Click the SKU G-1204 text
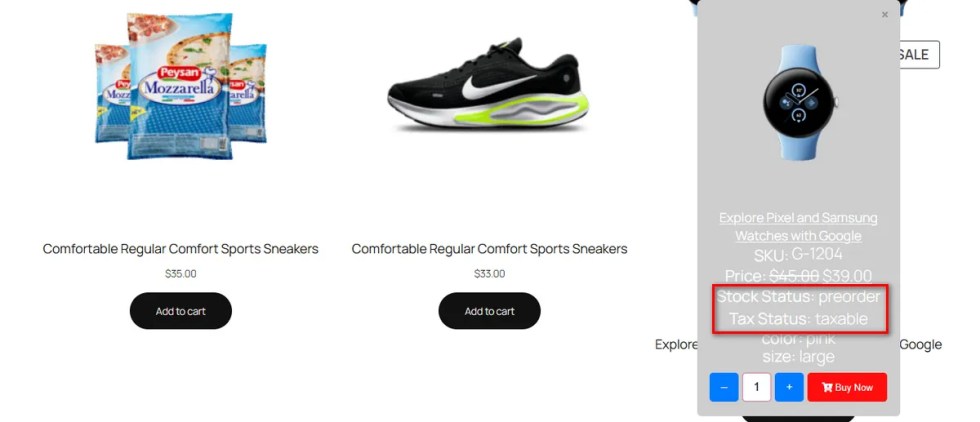980x422 pixels. point(798,254)
